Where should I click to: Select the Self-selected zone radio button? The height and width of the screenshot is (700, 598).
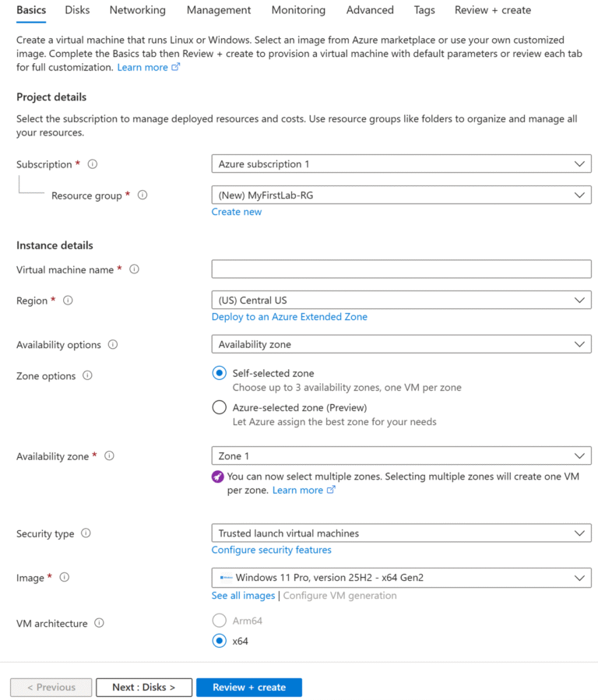point(219,373)
